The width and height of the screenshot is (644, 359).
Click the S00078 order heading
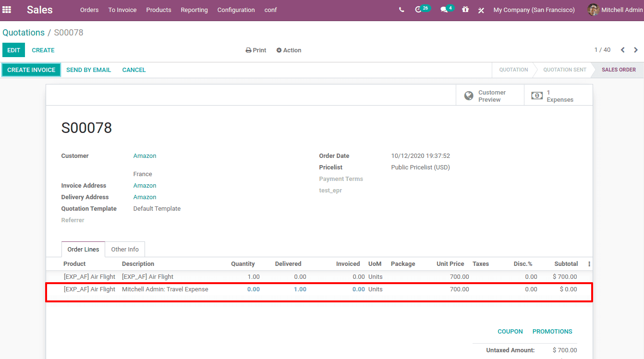pyautogui.click(x=86, y=128)
